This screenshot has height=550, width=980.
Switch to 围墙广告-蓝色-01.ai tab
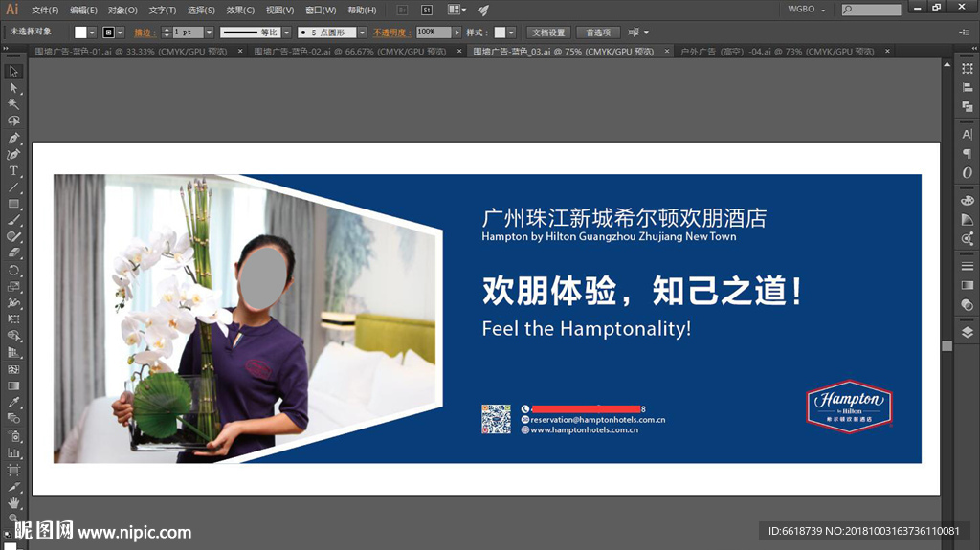pos(130,52)
